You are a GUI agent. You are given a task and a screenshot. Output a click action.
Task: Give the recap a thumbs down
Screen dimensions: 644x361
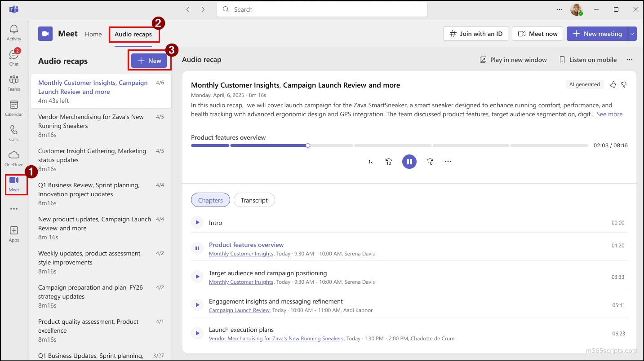pos(624,84)
